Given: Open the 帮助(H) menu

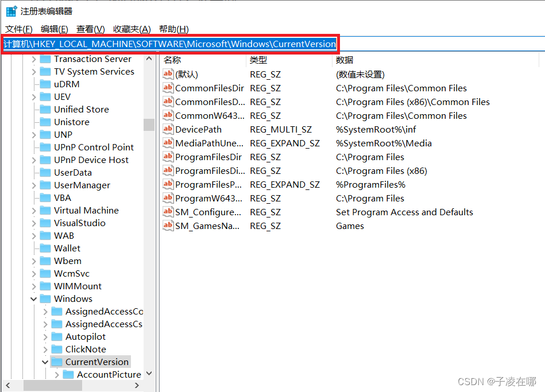Looking at the screenshot, I should point(174,29).
